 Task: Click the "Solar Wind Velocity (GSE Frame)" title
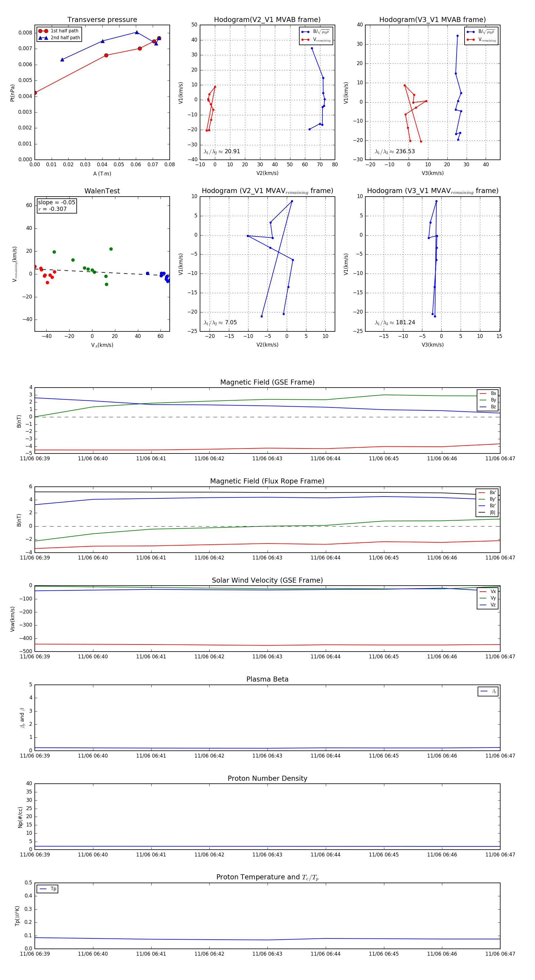(267, 581)
